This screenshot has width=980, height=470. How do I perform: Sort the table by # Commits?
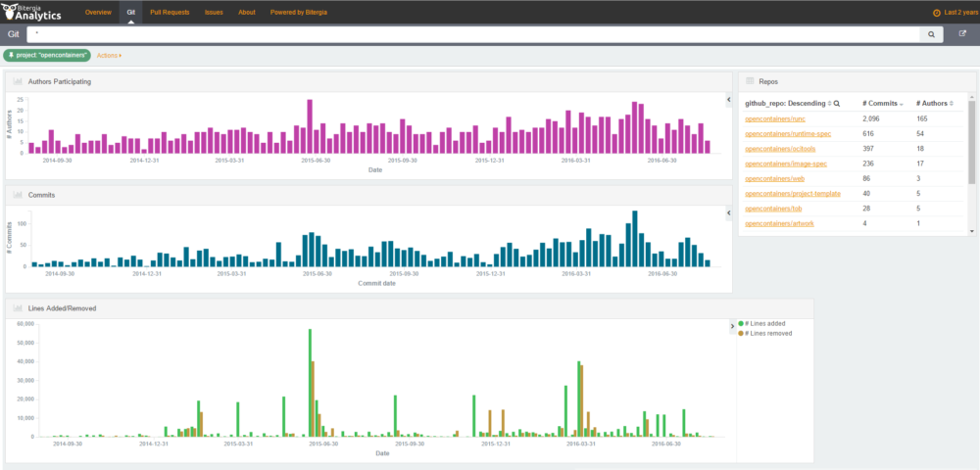883,103
